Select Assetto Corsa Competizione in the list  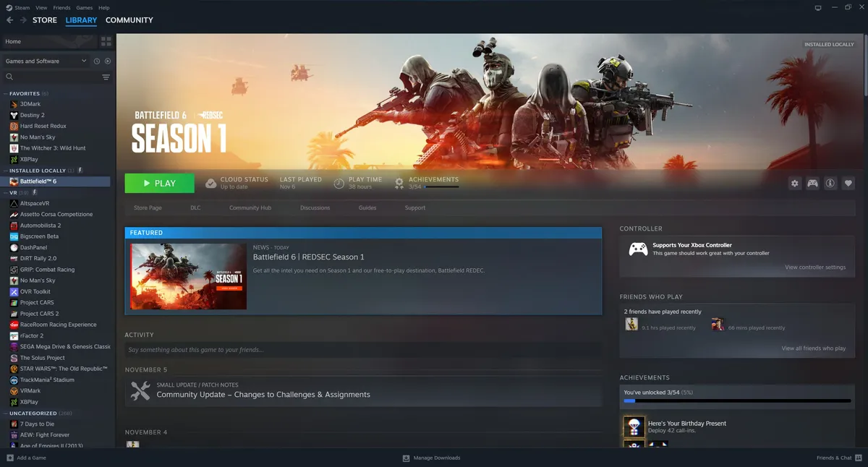point(56,215)
